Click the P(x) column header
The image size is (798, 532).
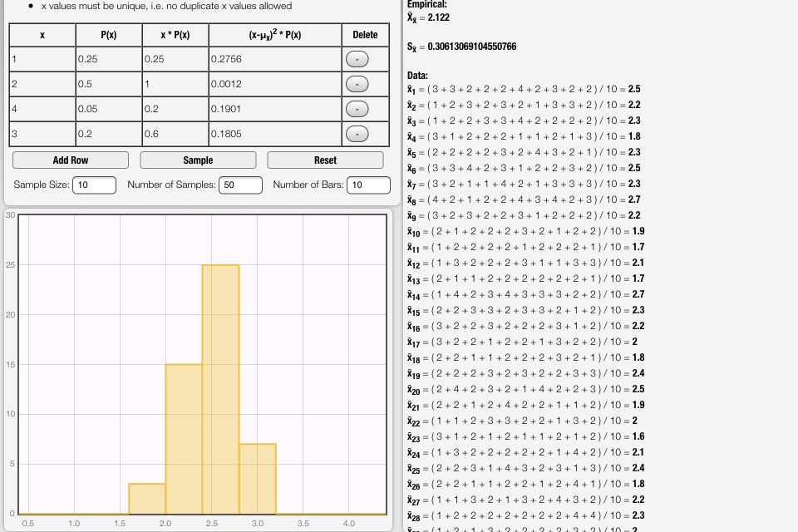[109, 35]
